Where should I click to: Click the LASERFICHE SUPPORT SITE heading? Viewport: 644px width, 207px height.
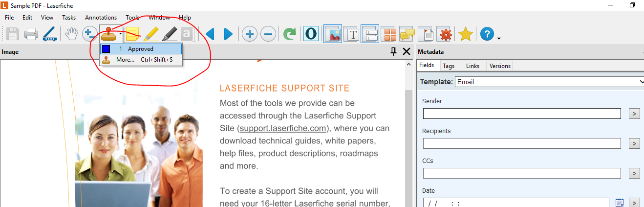click(x=284, y=89)
